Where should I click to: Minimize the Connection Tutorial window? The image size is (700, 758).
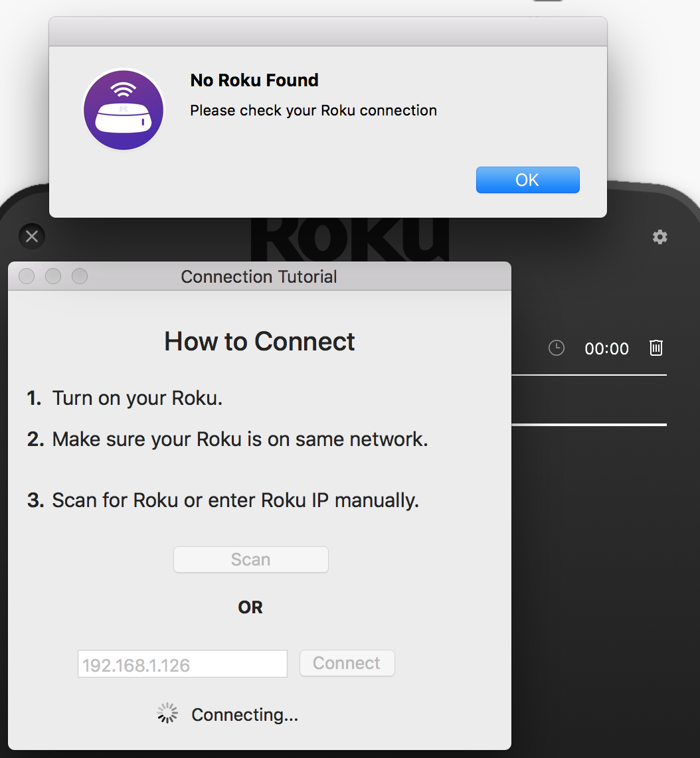53,277
